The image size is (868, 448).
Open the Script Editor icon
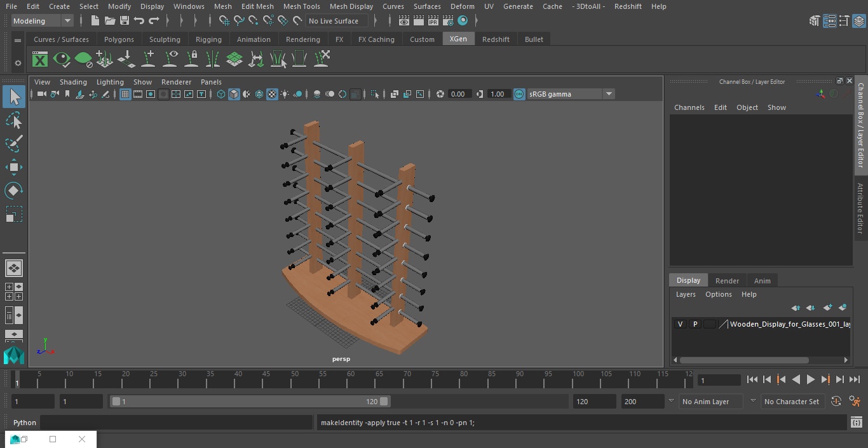pos(856,423)
